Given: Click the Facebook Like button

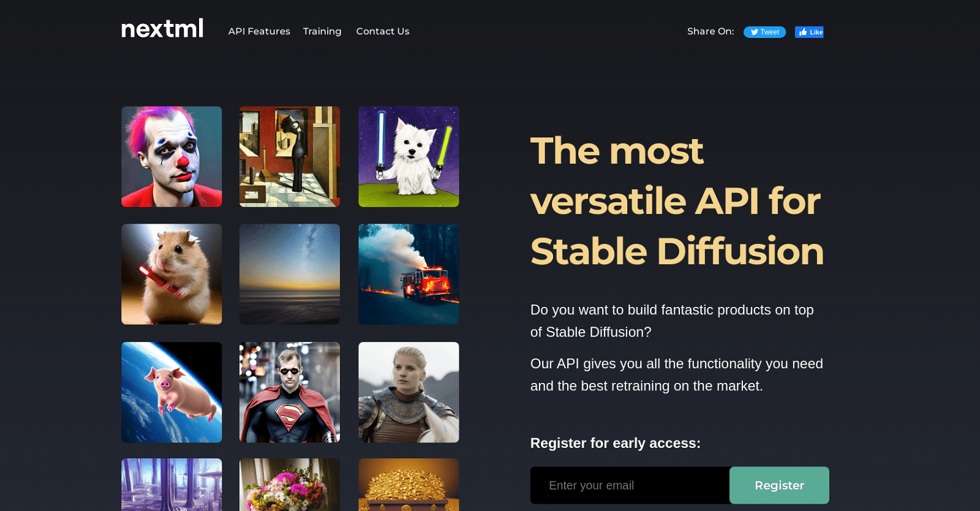Looking at the screenshot, I should point(809,32).
